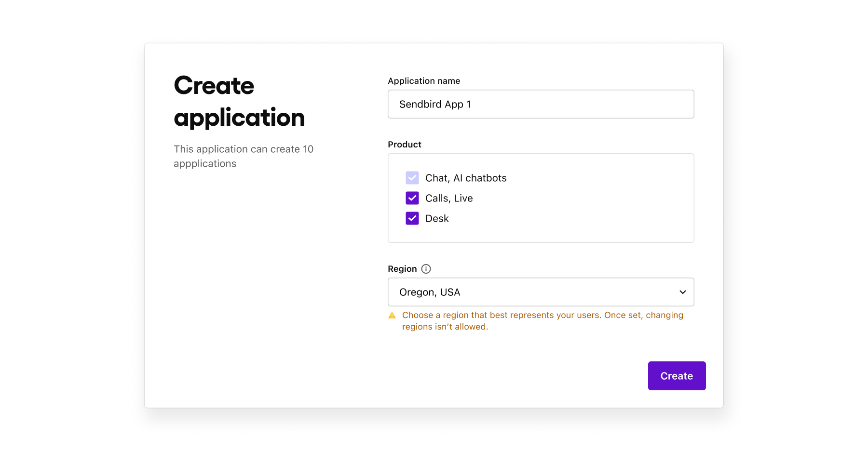The width and height of the screenshot is (868, 451).
Task: Open the Region dropdown showing Oregon, USA
Action: (x=541, y=292)
